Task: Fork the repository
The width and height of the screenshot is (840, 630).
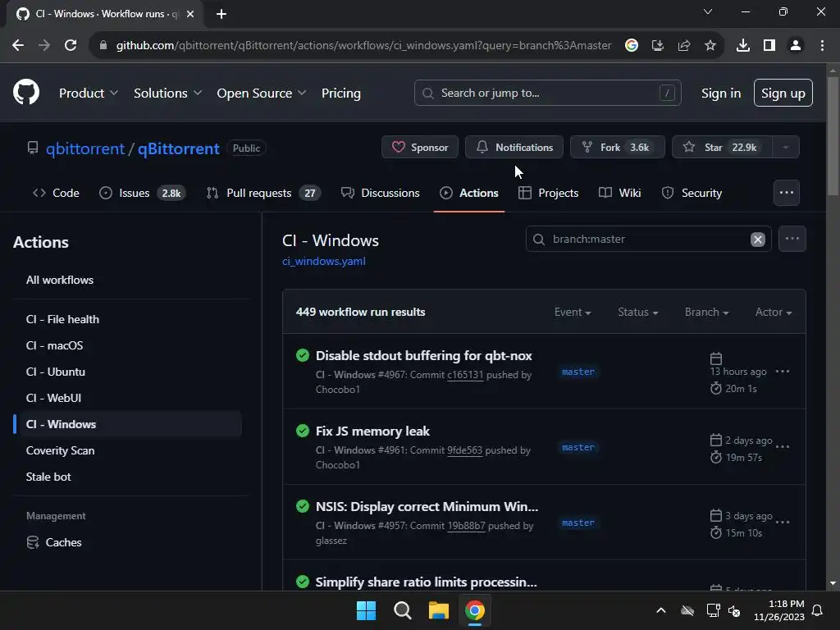Action: pyautogui.click(x=618, y=148)
